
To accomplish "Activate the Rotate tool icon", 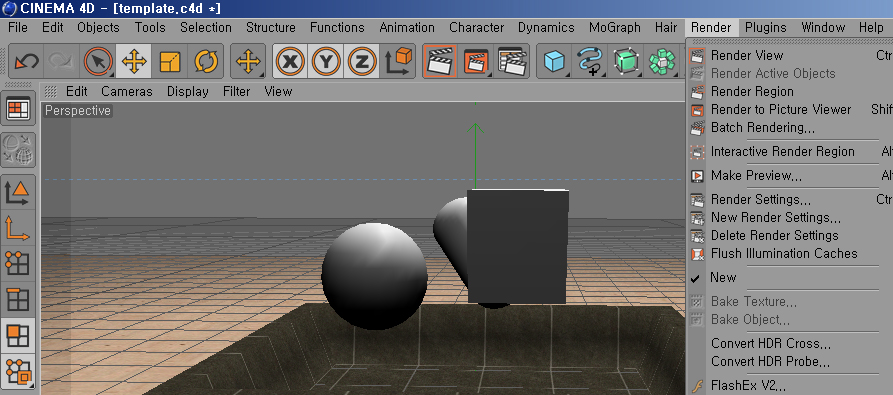I will (206, 61).
